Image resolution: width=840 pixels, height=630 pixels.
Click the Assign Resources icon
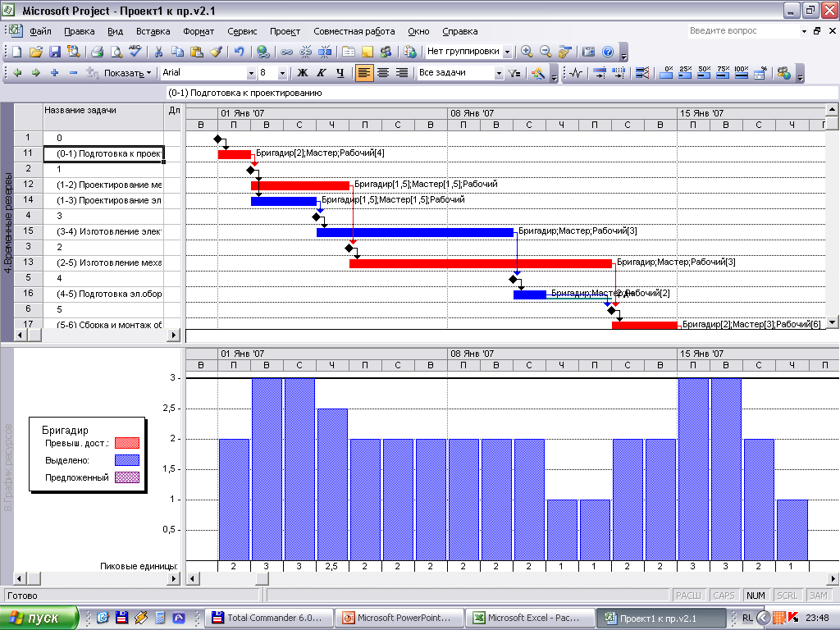tap(386, 52)
